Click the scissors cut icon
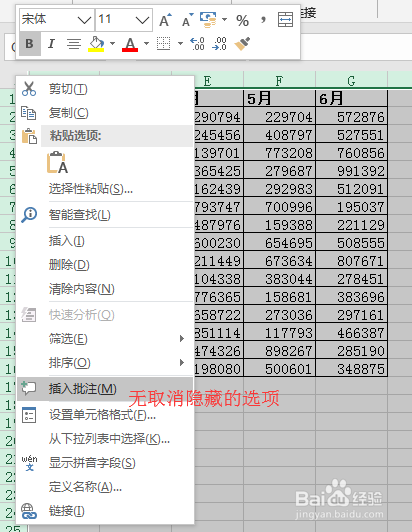 coord(29,89)
